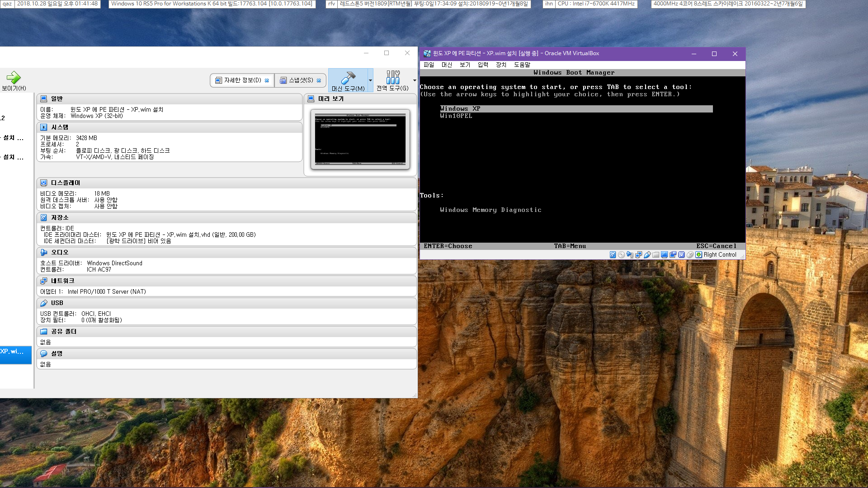Click the 3428 MB base memory value
868x488 pixels.
86,138
